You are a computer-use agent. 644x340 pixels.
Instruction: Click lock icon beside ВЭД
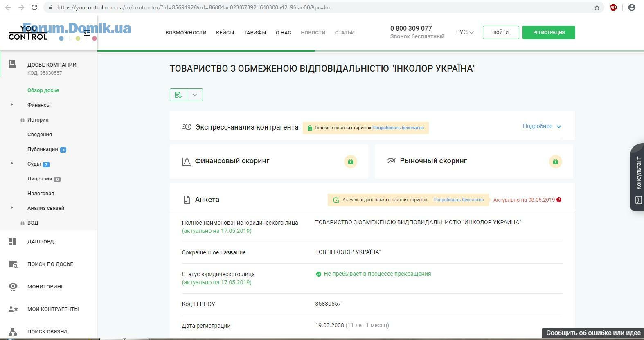tap(23, 223)
